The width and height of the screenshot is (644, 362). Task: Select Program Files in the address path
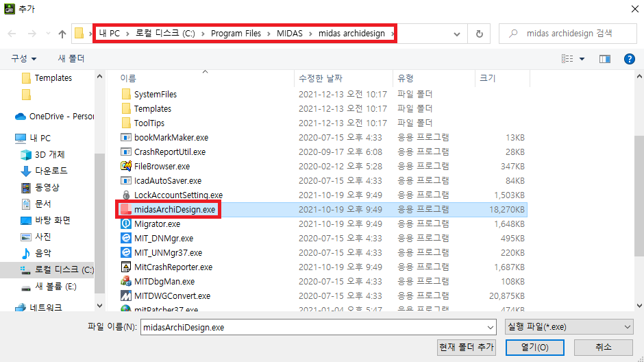tap(236, 34)
